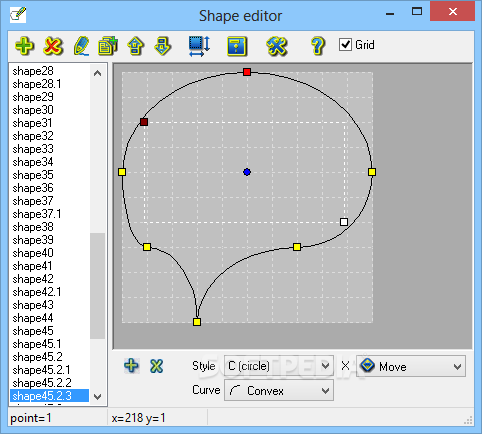This screenshot has height=434, width=482.
Task: Click the Move shape down arrow icon
Action: point(162,46)
